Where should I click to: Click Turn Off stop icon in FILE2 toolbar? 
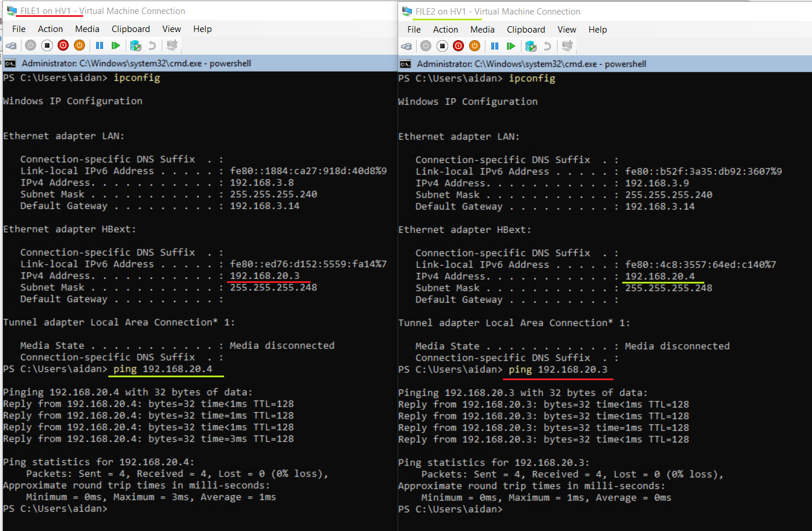click(x=442, y=46)
